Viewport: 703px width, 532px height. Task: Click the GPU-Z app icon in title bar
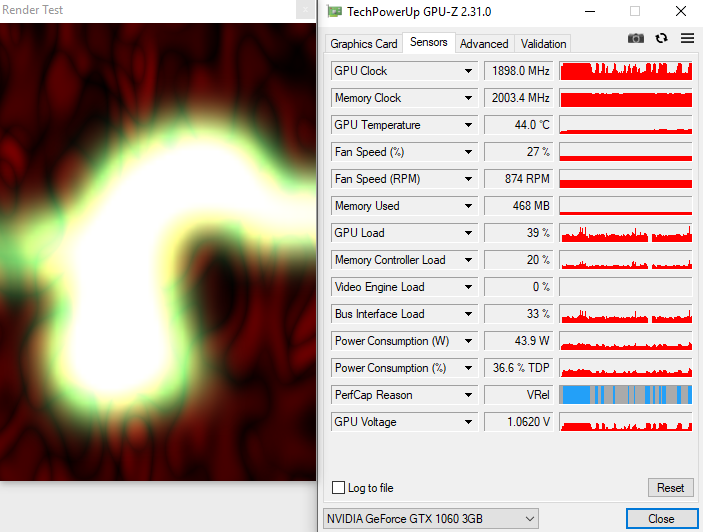pos(334,11)
